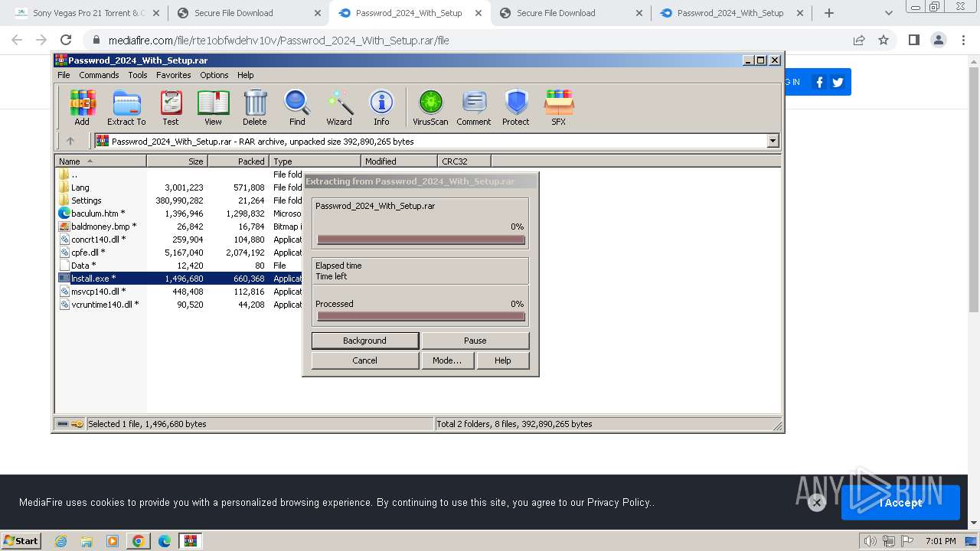This screenshot has width=980, height=551.
Task: Click the Twitter share icon
Action: [x=838, y=82]
